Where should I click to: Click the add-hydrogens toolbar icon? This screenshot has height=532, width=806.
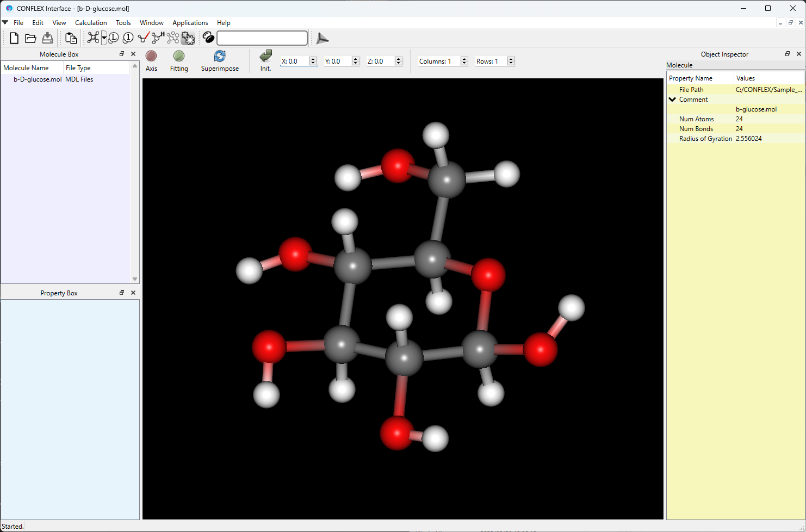tap(157, 38)
